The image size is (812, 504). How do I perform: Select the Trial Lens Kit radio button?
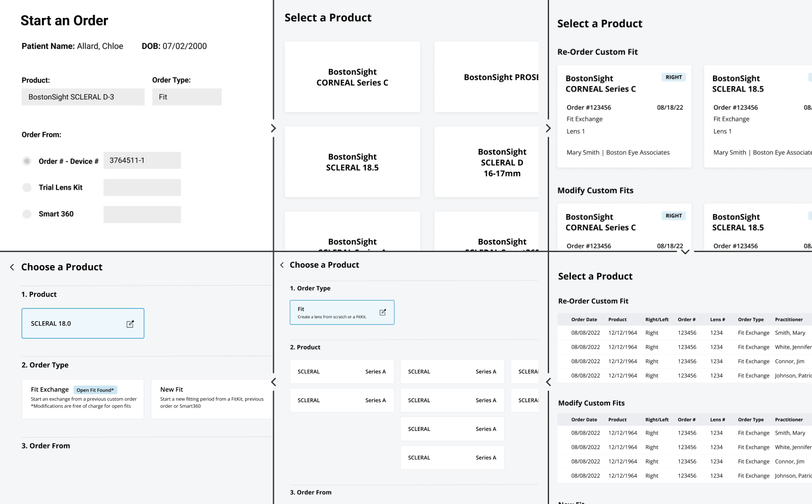pos(27,187)
